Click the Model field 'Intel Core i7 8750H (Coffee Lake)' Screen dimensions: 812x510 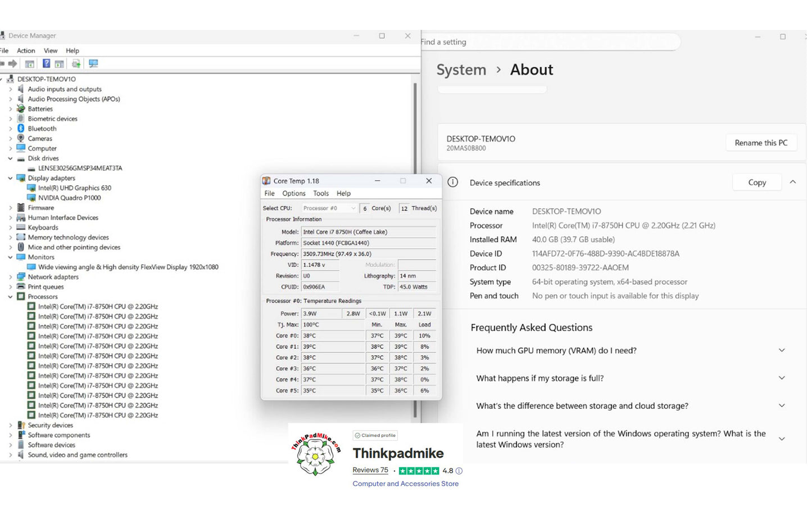(369, 232)
